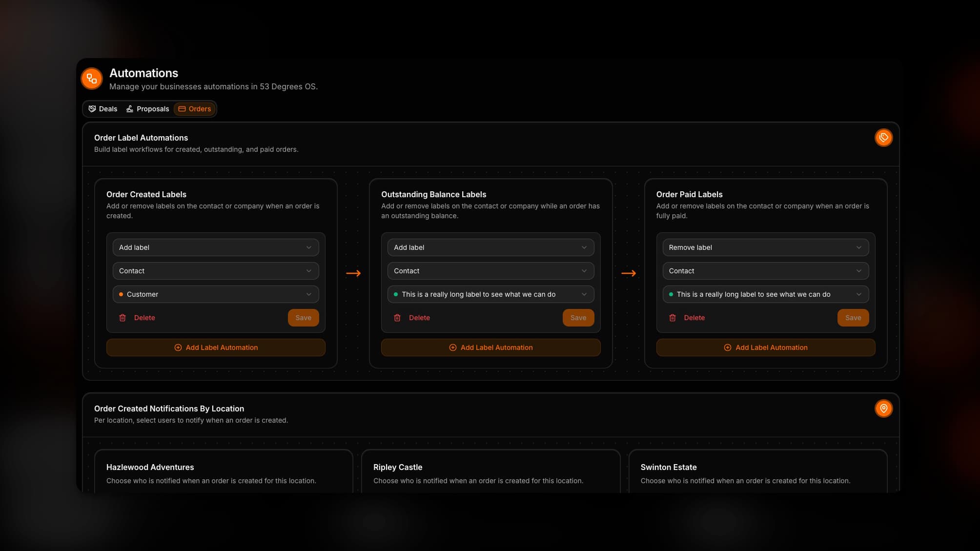Click arrow between Order Created and Outstanding Balance
Viewport: 980px width, 551px height.
[x=353, y=273]
